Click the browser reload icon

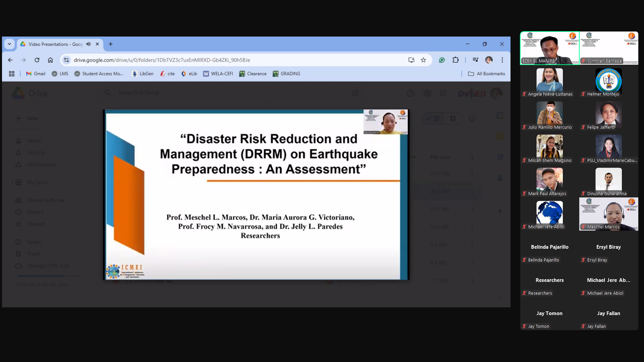pyautogui.click(x=37, y=60)
